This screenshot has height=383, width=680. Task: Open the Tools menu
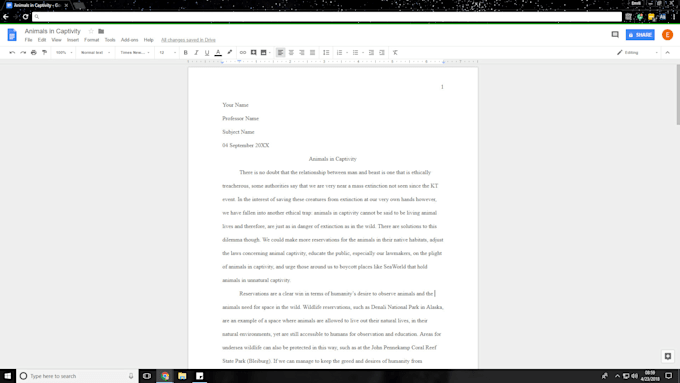(110, 40)
